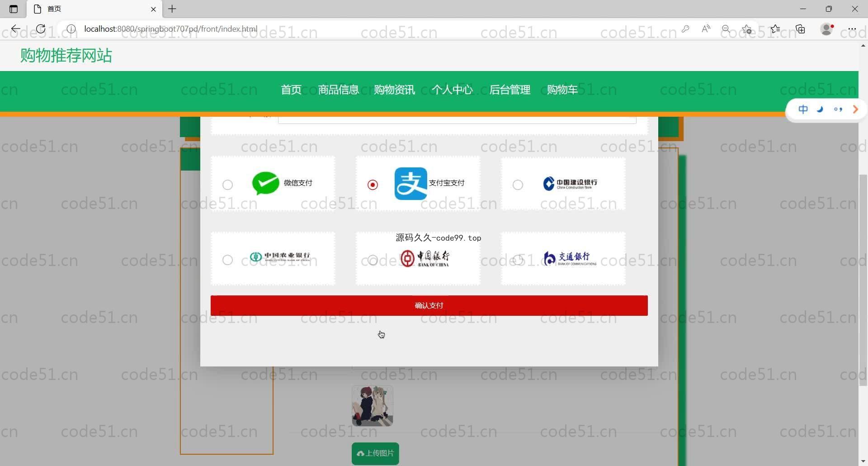The width and height of the screenshot is (868, 466).
Task: Go back with the browser back arrow
Action: pos(16,29)
